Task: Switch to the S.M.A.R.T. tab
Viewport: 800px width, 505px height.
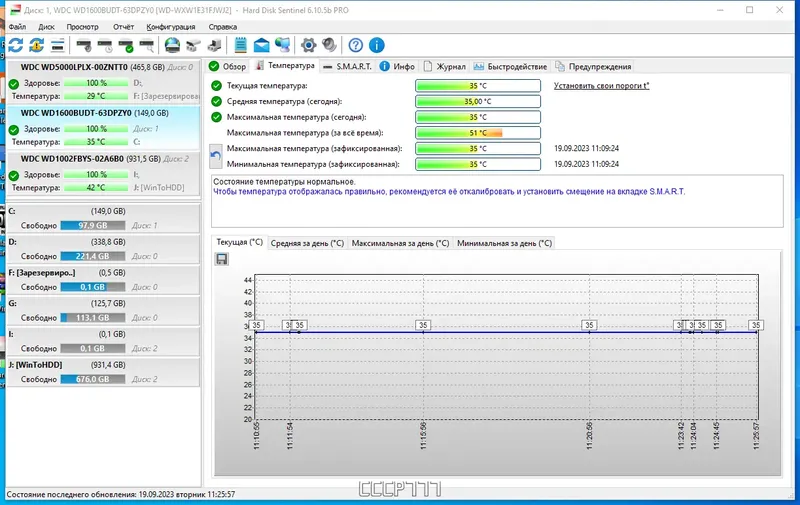Action: tap(347, 66)
